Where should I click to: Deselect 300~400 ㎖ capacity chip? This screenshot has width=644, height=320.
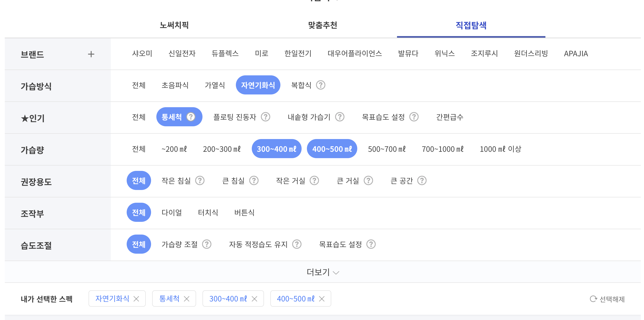pos(276,149)
